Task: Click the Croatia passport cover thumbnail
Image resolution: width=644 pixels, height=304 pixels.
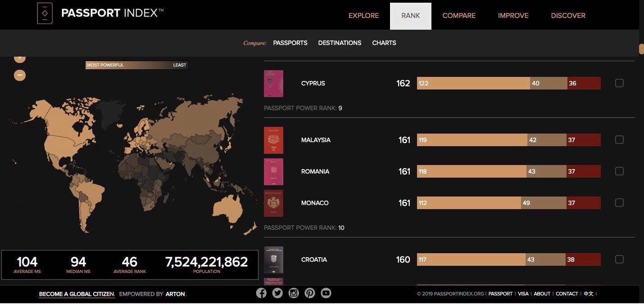Action: [273, 260]
